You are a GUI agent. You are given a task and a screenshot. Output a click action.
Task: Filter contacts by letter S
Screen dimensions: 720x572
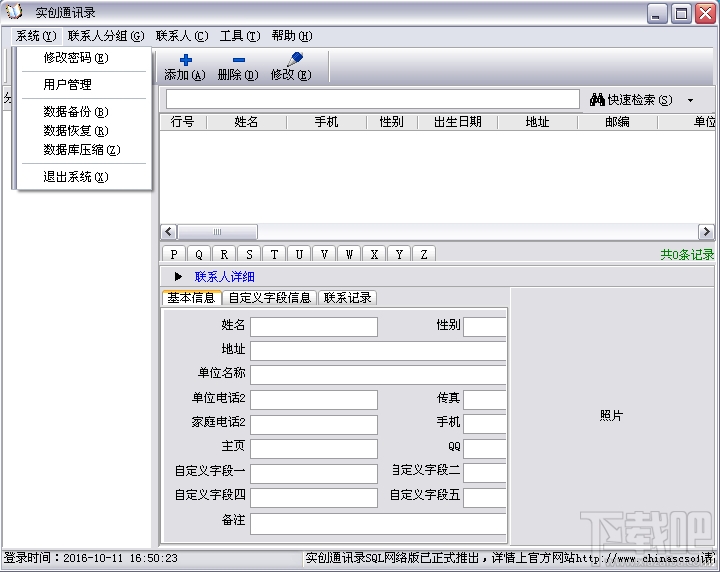249,254
